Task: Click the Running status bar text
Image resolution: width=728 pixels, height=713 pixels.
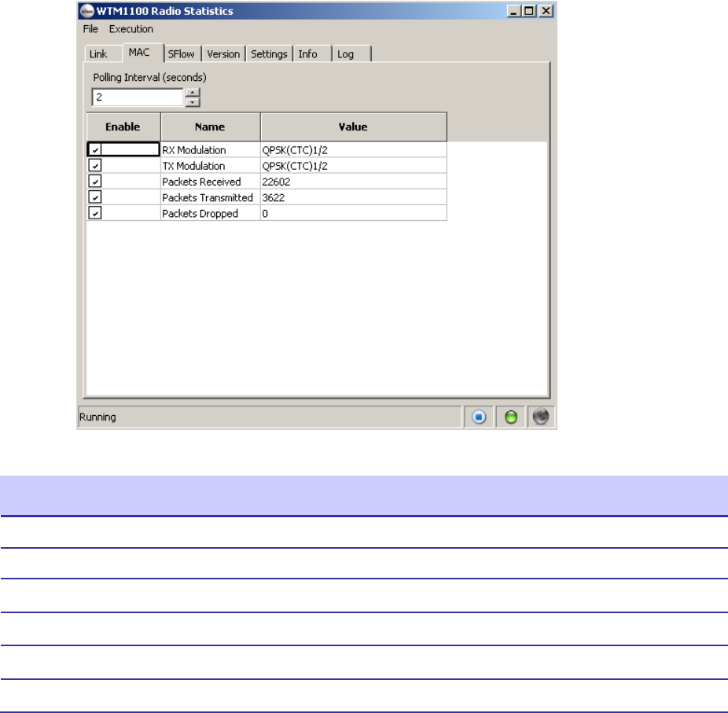Action: tap(97, 417)
